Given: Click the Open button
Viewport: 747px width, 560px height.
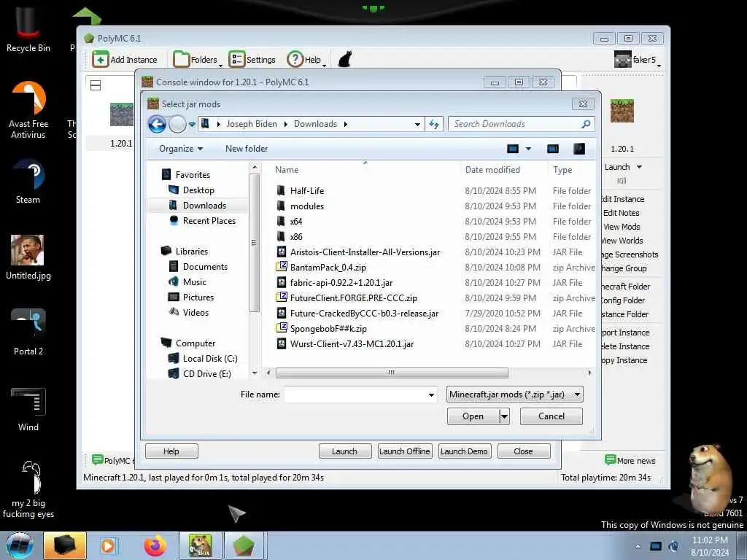Looking at the screenshot, I should [473, 416].
